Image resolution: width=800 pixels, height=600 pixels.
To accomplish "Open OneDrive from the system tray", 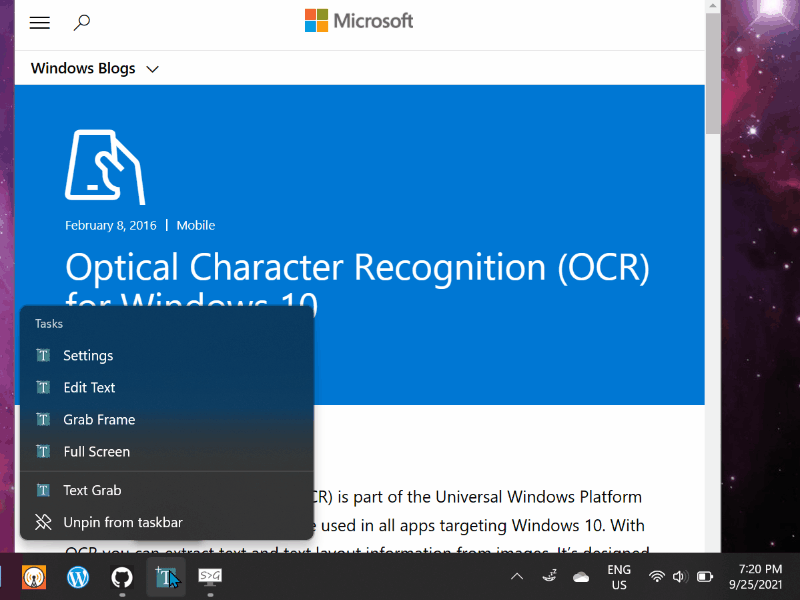I will tap(581, 576).
